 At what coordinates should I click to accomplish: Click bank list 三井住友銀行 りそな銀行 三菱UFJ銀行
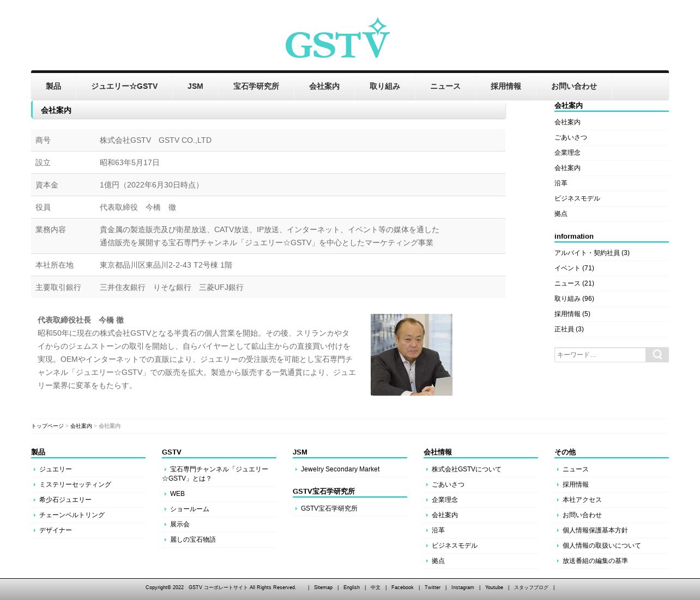click(172, 288)
